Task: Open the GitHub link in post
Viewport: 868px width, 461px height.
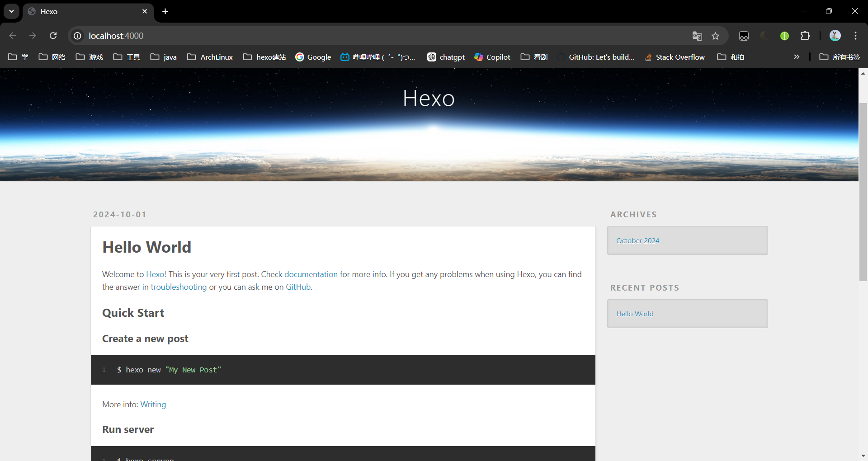Action: pos(298,287)
